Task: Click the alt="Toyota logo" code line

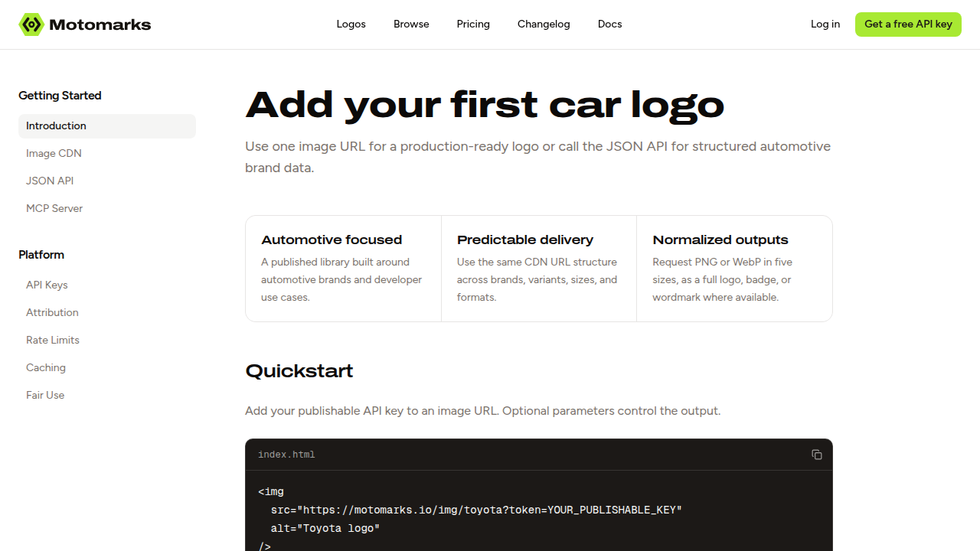Action: [325, 528]
